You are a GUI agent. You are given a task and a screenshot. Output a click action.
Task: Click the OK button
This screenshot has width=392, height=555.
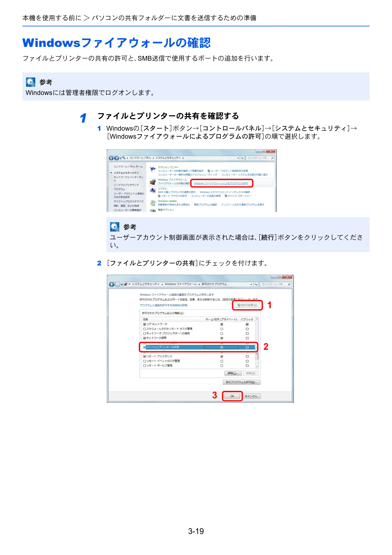(232, 396)
